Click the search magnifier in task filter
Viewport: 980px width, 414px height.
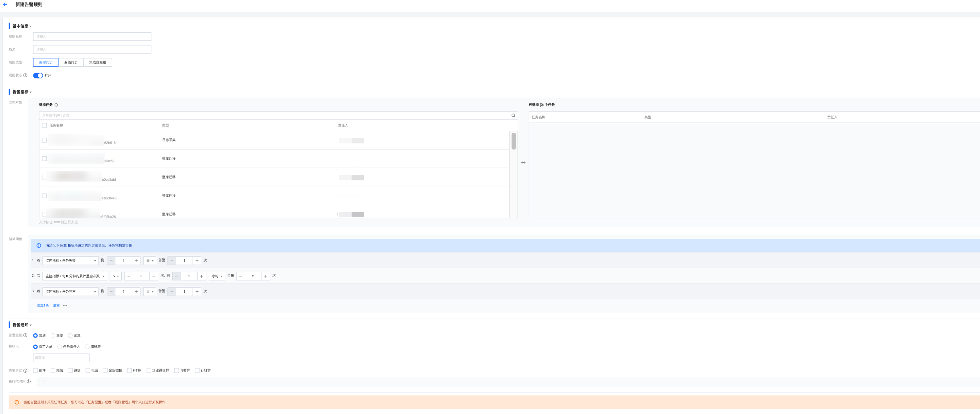513,116
